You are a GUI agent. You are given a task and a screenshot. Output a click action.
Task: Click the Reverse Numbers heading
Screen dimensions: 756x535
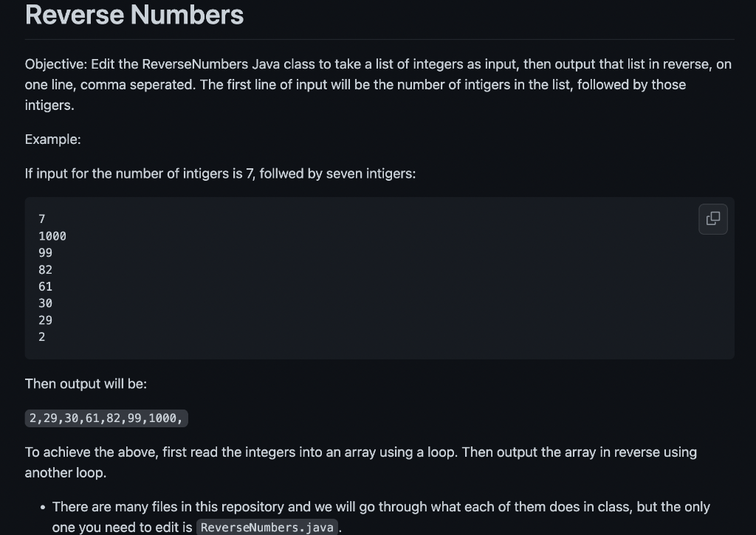coord(134,15)
